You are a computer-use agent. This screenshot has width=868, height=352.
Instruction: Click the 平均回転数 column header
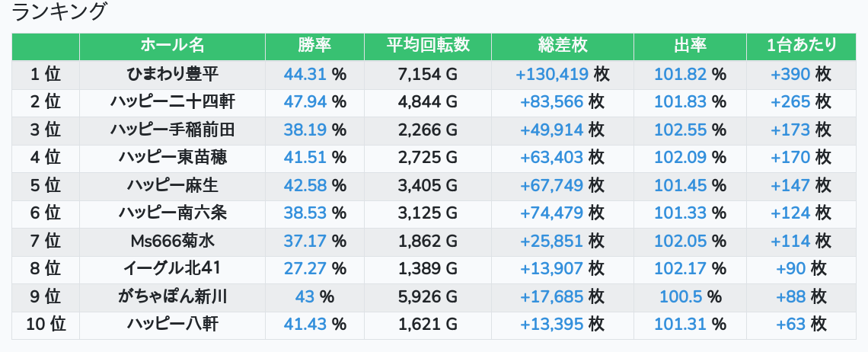pos(427,46)
